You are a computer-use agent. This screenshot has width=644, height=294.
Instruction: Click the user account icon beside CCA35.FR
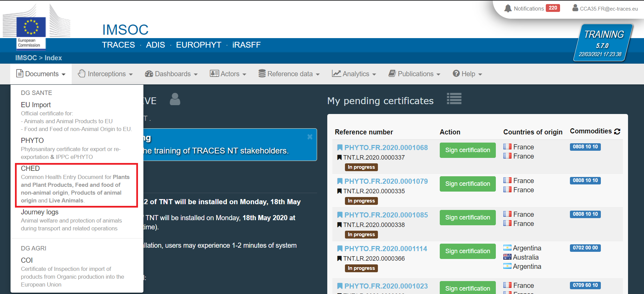pyautogui.click(x=575, y=8)
